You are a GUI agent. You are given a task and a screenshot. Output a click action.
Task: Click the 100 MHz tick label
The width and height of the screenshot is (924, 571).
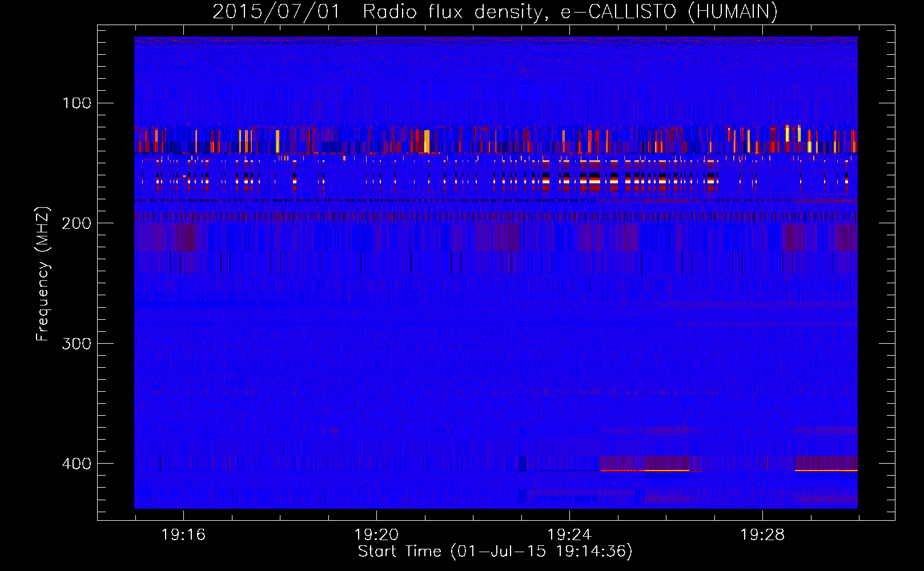[77, 103]
